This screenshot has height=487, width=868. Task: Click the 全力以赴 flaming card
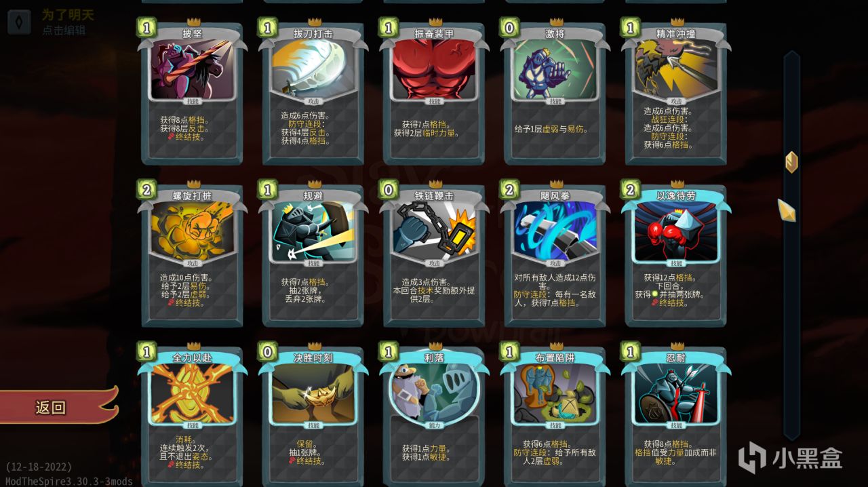pyautogui.click(x=193, y=416)
